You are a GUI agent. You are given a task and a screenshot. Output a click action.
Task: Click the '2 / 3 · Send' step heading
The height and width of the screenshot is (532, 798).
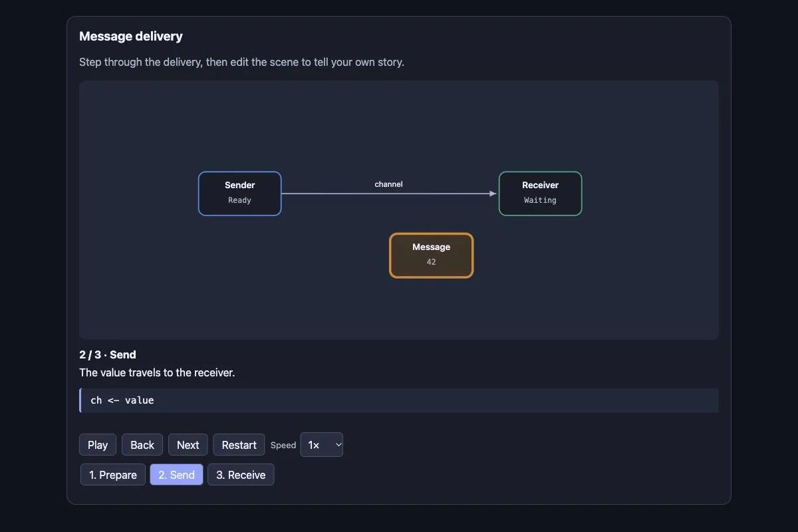click(x=108, y=355)
